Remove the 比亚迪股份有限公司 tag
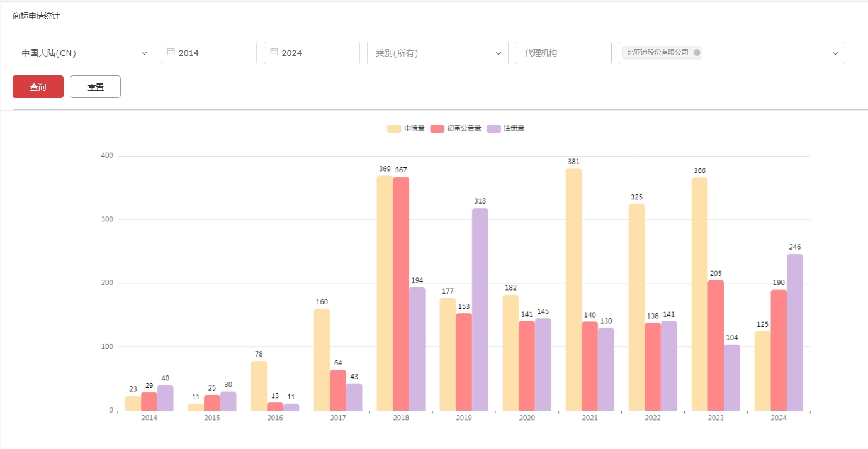 click(x=697, y=53)
